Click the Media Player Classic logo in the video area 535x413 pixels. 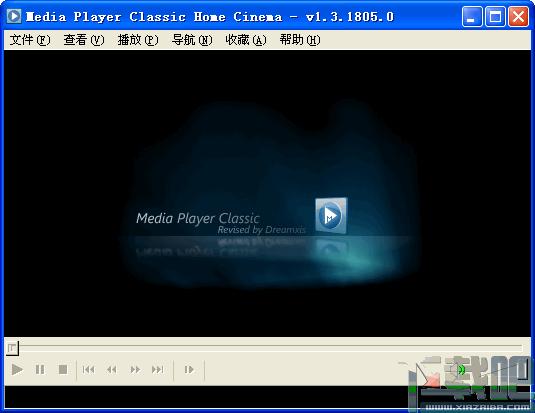click(331, 215)
